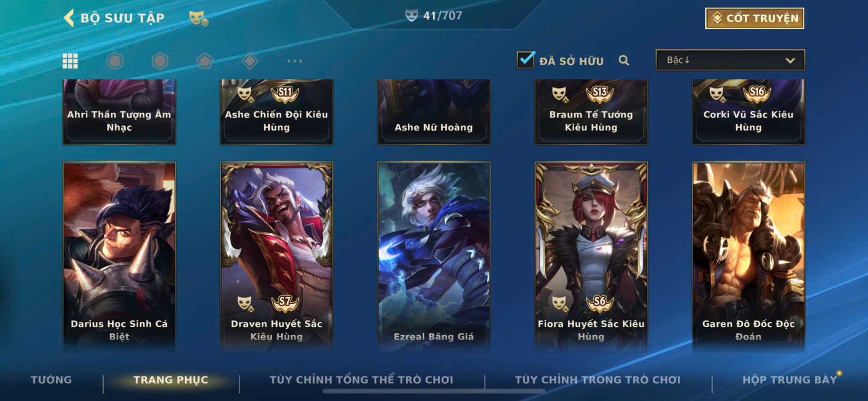Open Tùy Chỉnh Tổng Thể Trò Chơi tab

(361, 380)
